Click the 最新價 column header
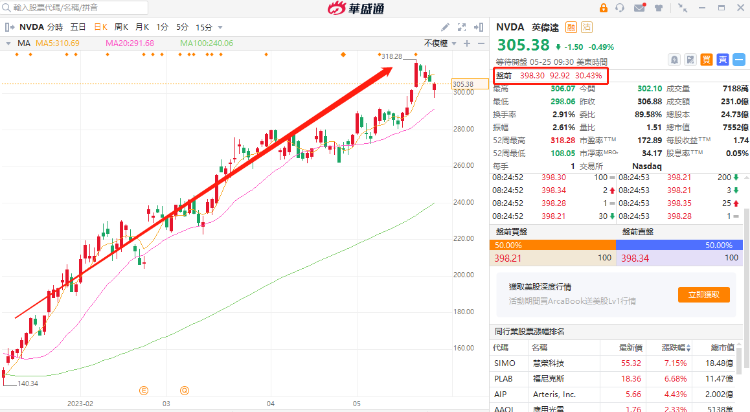The image size is (750, 412). pyautogui.click(x=631, y=347)
